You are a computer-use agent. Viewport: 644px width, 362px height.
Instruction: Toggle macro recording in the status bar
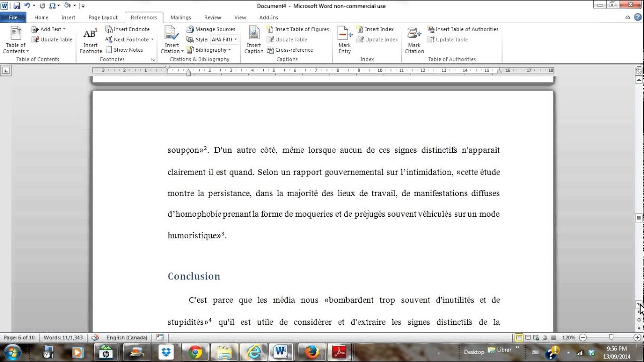[159, 337]
